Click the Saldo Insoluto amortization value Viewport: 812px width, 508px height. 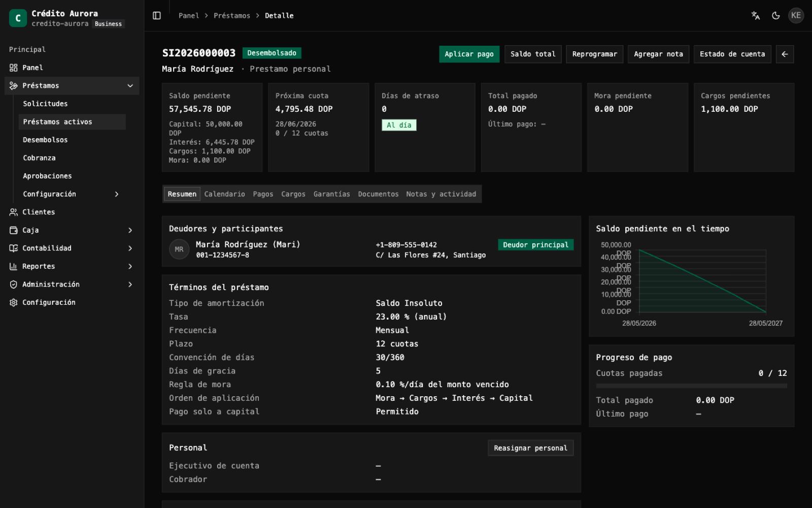click(x=409, y=303)
